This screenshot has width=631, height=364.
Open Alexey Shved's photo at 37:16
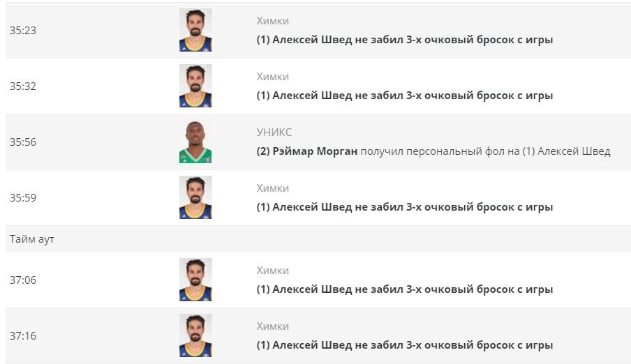tap(195, 336)
